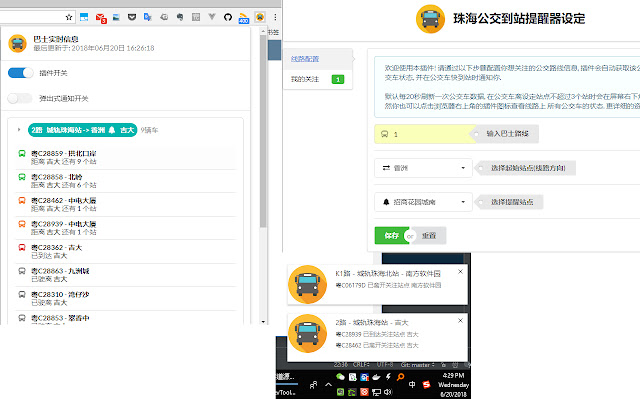Screen dimensions: 640x400
Task: Select bus row 粤C28858 - 北岭
Action: coord(126,181)
